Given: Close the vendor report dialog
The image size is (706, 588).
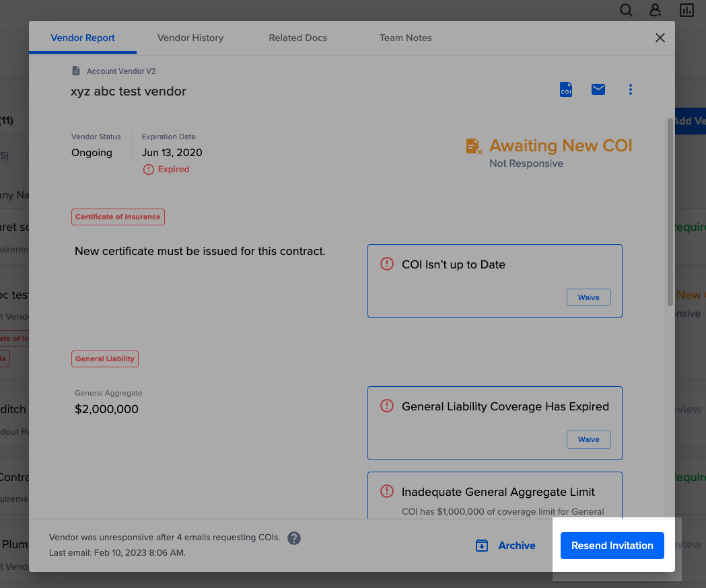Looking at the screenshot, I should 660,38.
